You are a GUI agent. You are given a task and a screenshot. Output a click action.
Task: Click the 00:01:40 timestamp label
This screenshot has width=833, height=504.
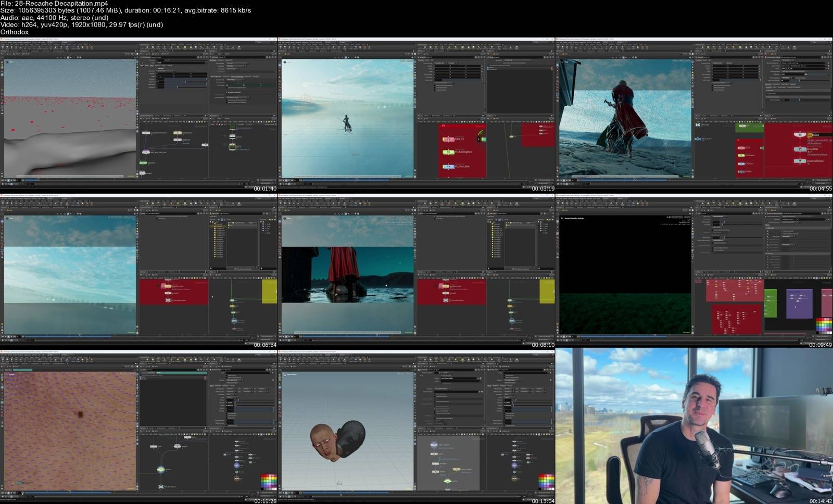pos(265,188)
